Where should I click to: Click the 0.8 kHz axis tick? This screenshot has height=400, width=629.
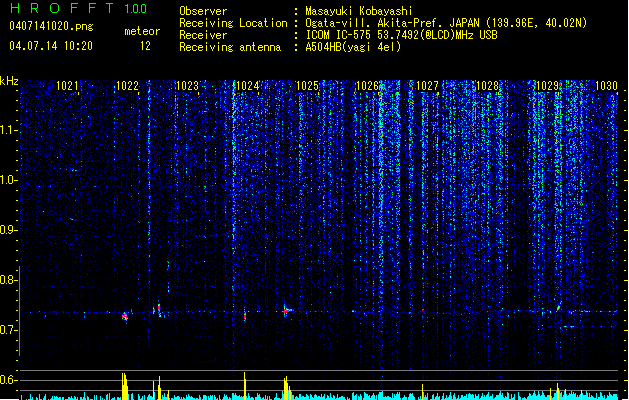9,280
